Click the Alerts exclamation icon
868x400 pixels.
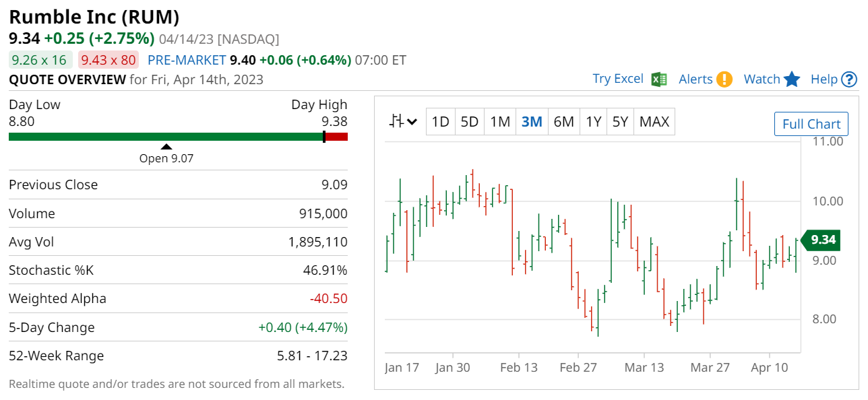pos(724,79)
